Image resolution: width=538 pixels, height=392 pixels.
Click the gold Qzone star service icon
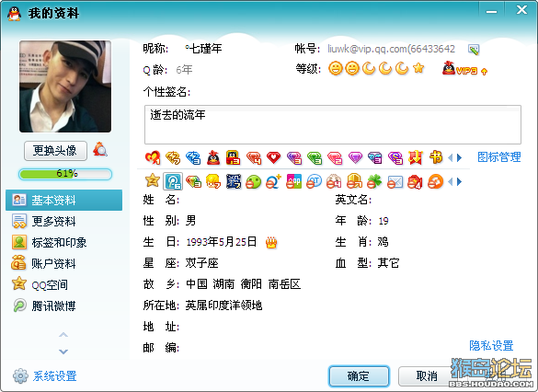point(153,180)
